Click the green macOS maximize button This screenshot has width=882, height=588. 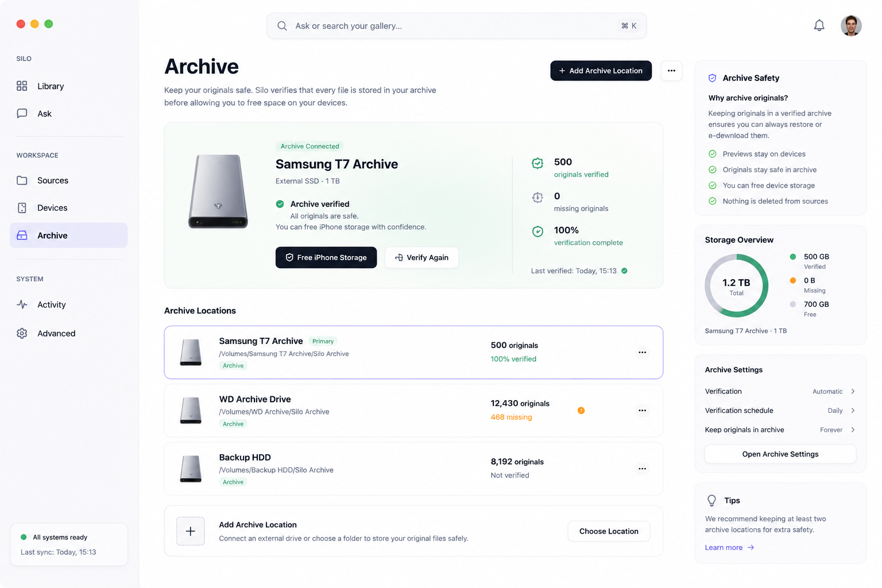(49, 24)
